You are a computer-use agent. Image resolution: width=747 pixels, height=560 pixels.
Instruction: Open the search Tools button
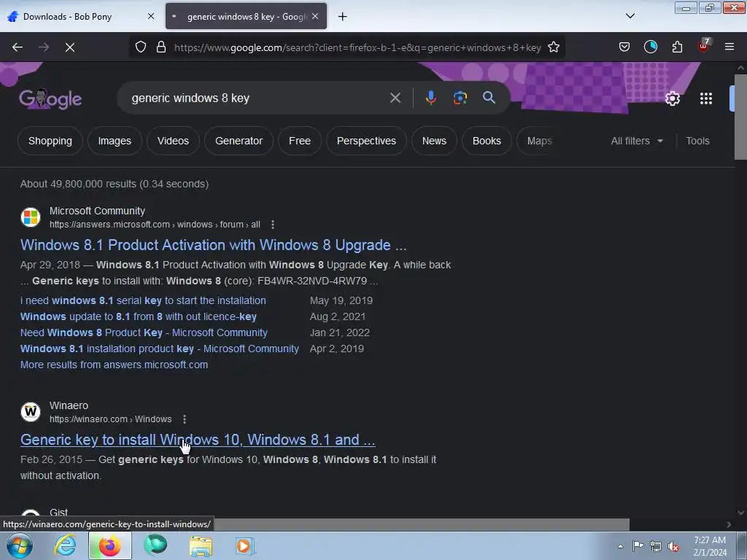click(697, 141)
